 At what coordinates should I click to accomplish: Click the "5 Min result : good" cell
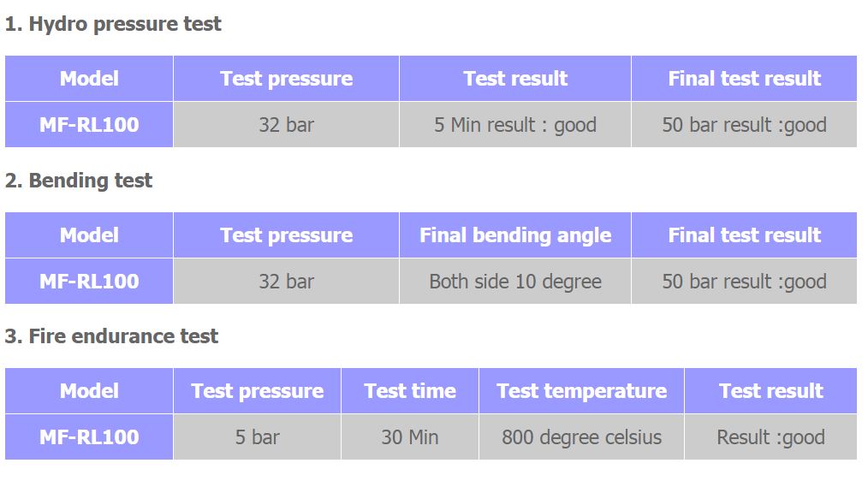pyautogui.click(x=514, y=125)
